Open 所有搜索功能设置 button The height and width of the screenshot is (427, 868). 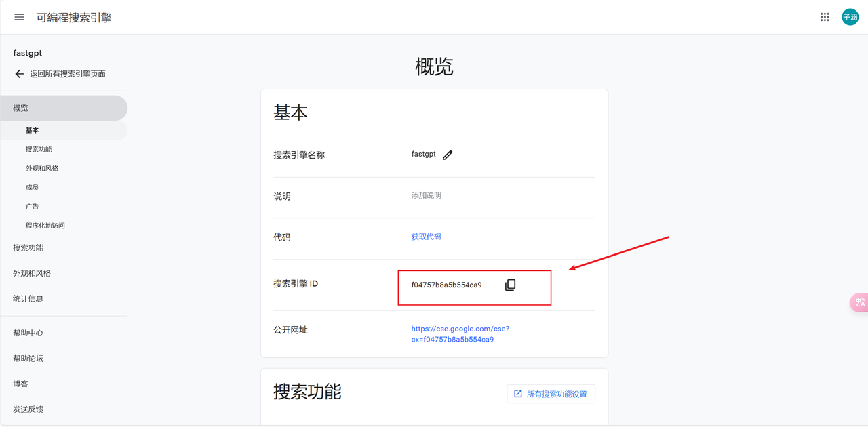point(551,394)
